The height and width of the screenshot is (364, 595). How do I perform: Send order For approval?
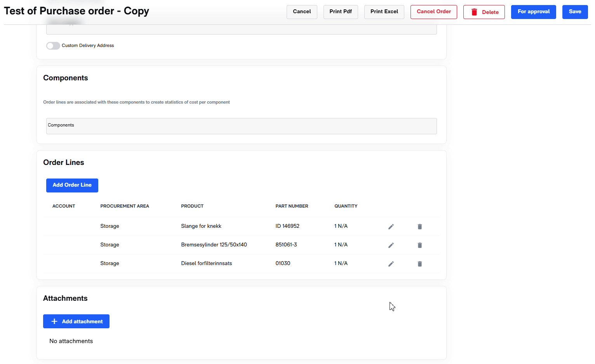coord(534,12)
